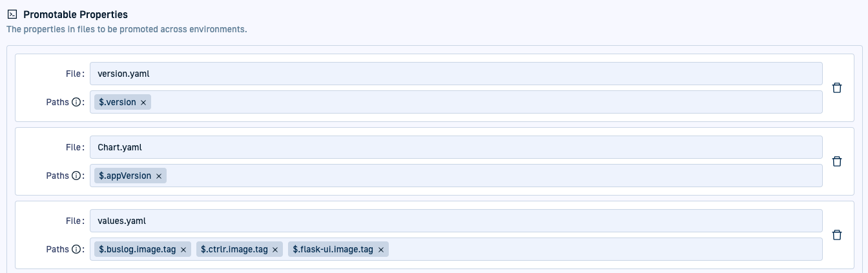Remove the $.ctrlr.image.tag path
868x273 pixels.
tap(275, 250)
